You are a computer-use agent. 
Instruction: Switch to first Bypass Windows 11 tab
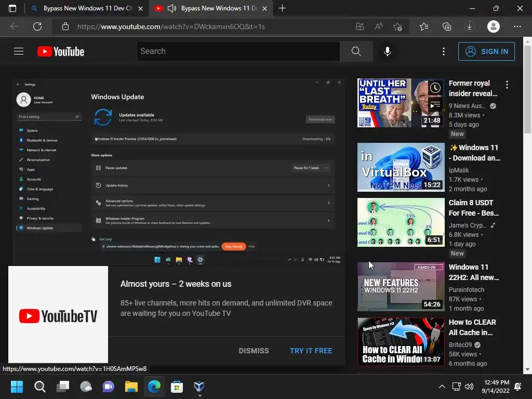(88, 8)
